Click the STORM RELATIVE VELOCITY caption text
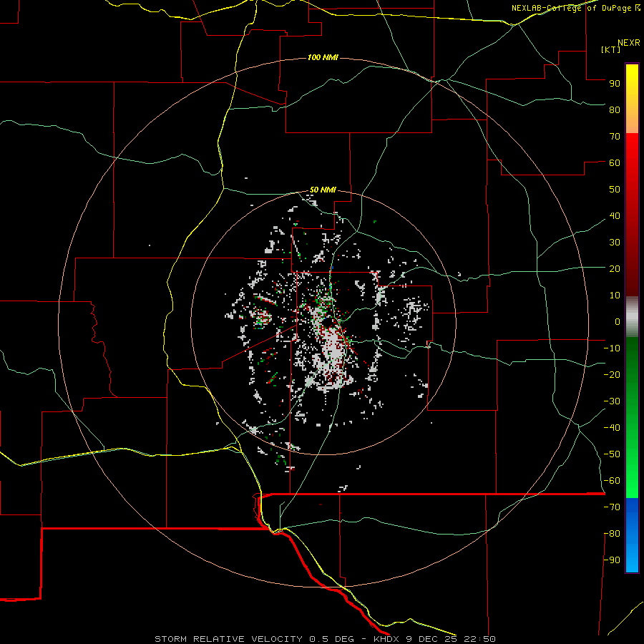The image size is (644, 644). point(229,639)
